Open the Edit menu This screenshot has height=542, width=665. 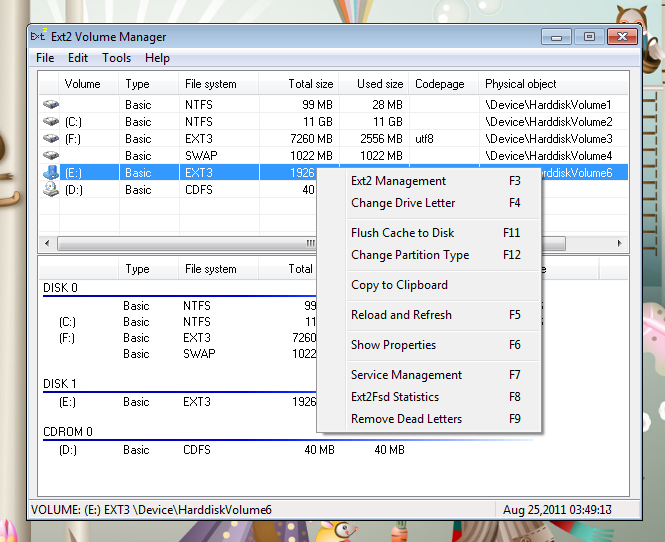click(78, 58)
